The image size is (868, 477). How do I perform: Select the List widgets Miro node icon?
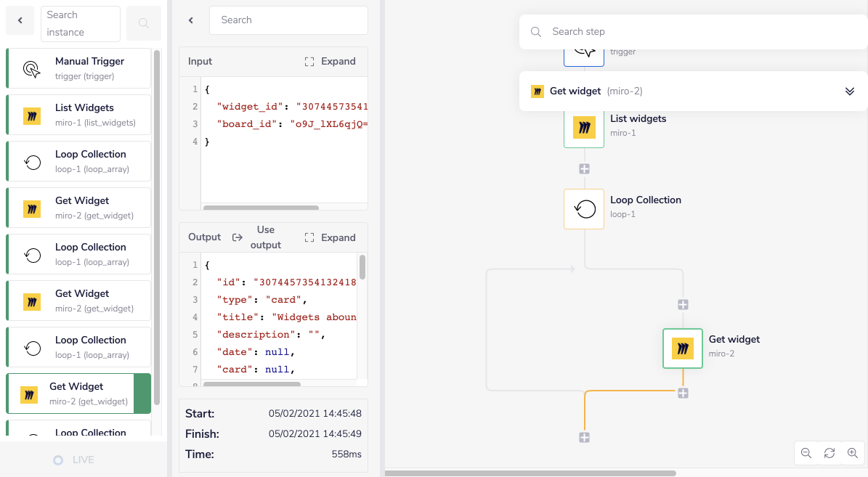coord(584,128)
